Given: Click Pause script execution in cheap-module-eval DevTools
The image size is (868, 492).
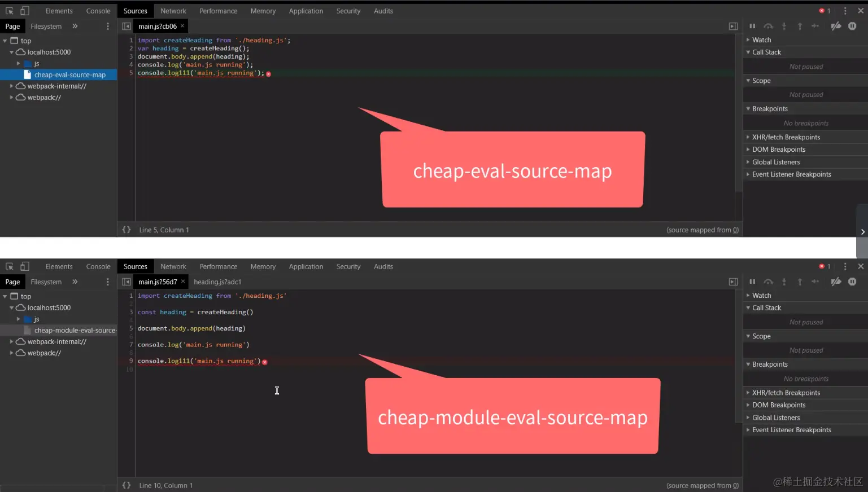Looking at the screenshot, I should (x=752, y=282).
